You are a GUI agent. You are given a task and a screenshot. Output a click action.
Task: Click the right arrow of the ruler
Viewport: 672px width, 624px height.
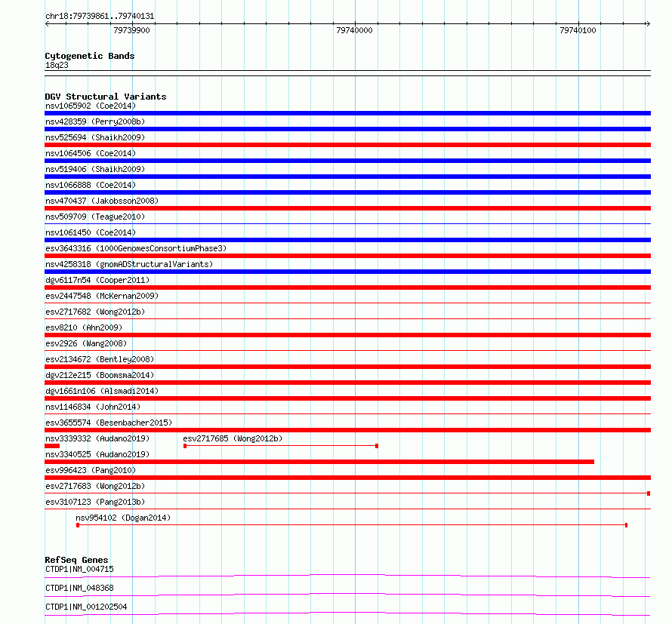[x=648, y=24]
